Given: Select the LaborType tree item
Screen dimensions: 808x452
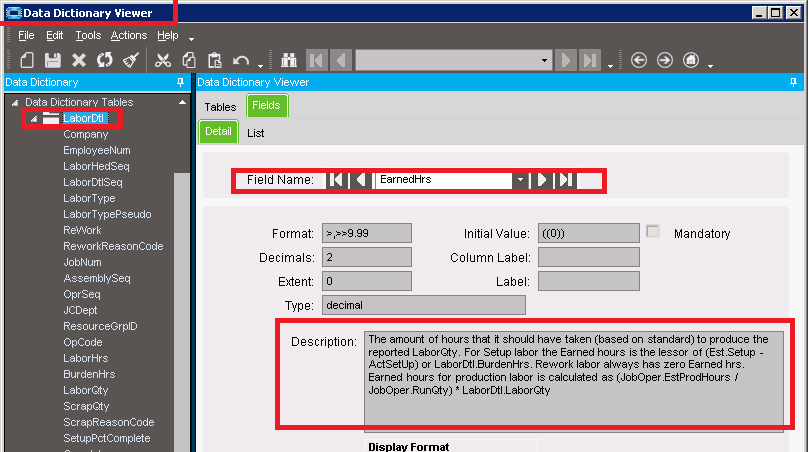Looking at the screenshot, I should (89, 198).
